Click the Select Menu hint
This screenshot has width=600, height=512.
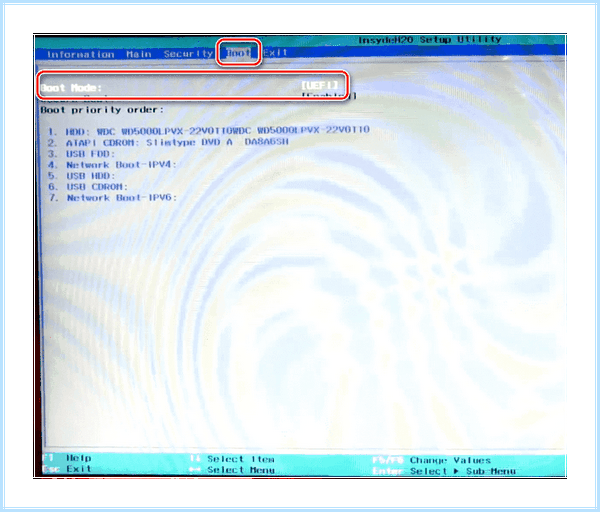[232, 470]
